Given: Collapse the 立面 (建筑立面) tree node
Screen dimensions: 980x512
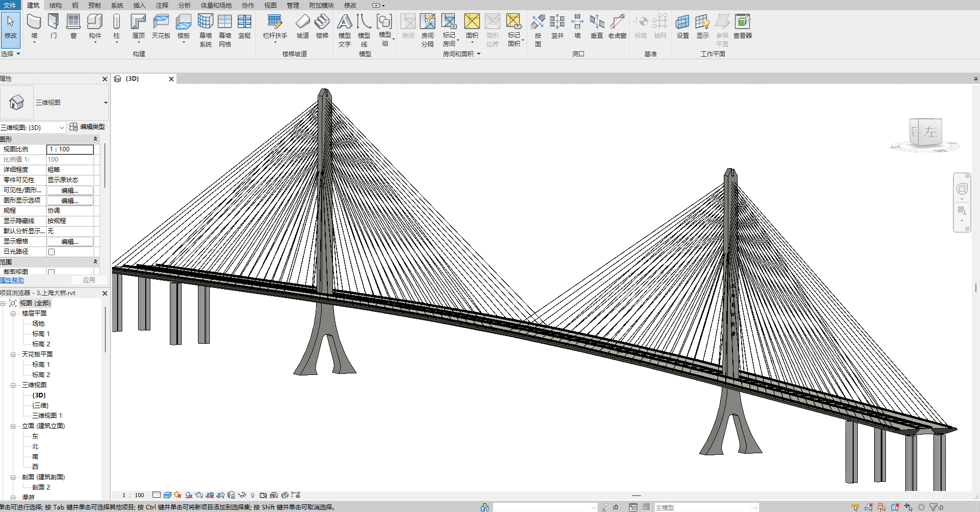Looking at the screenshot, I should [13, 426].
